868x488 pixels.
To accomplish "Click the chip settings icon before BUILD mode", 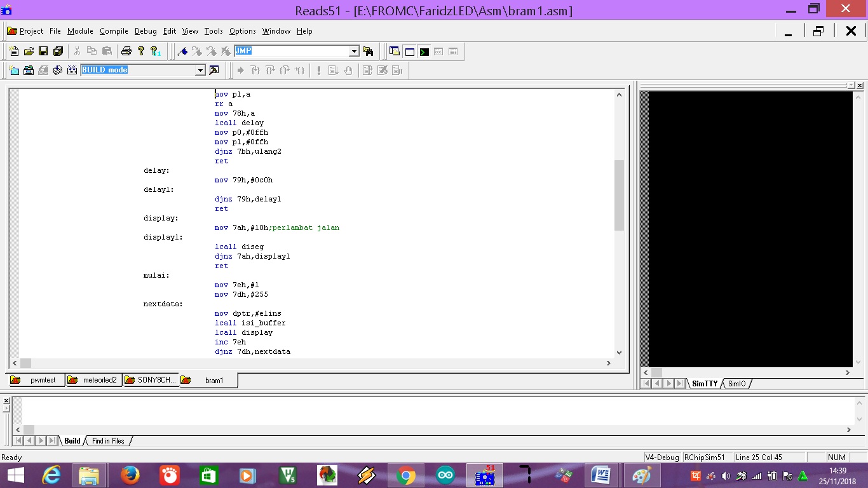I will tap(72, 70).
